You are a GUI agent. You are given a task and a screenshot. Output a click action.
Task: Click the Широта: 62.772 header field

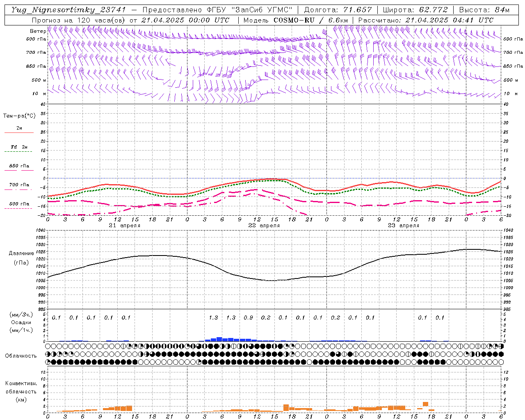415,10
